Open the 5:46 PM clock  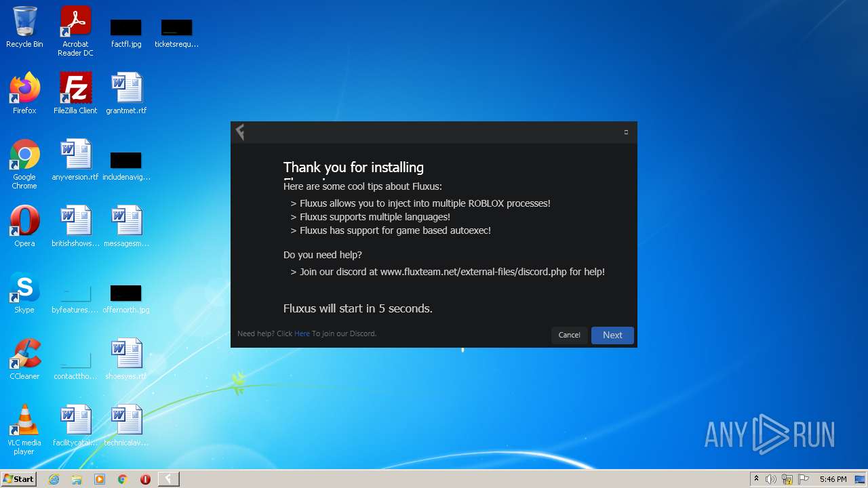click(833, 479)
